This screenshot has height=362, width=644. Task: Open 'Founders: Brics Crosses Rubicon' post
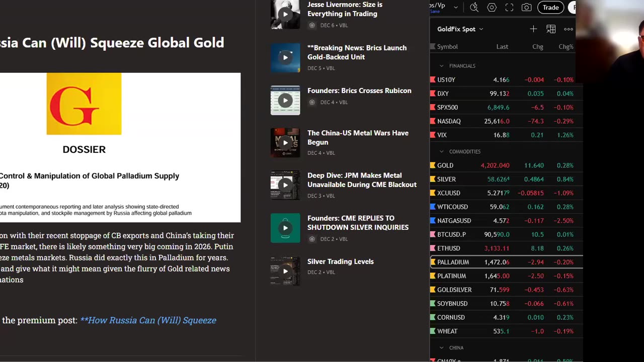359,90
